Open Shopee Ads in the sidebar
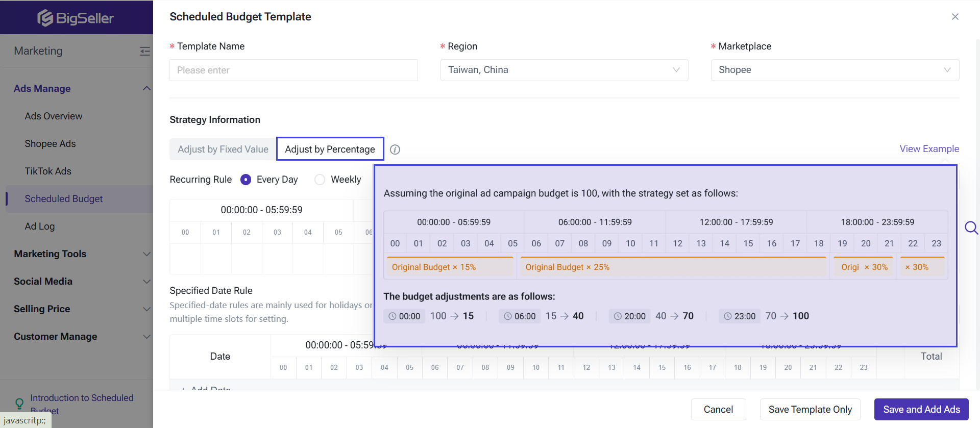 (50, 143)
